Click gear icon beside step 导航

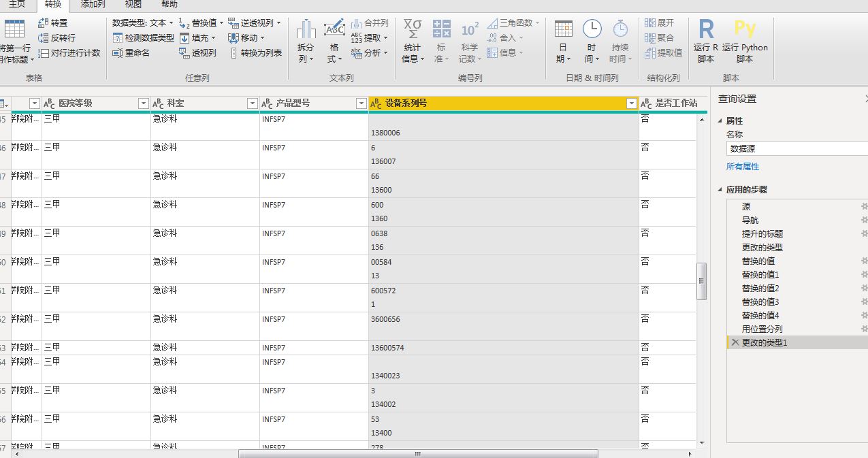coord(864,220)
